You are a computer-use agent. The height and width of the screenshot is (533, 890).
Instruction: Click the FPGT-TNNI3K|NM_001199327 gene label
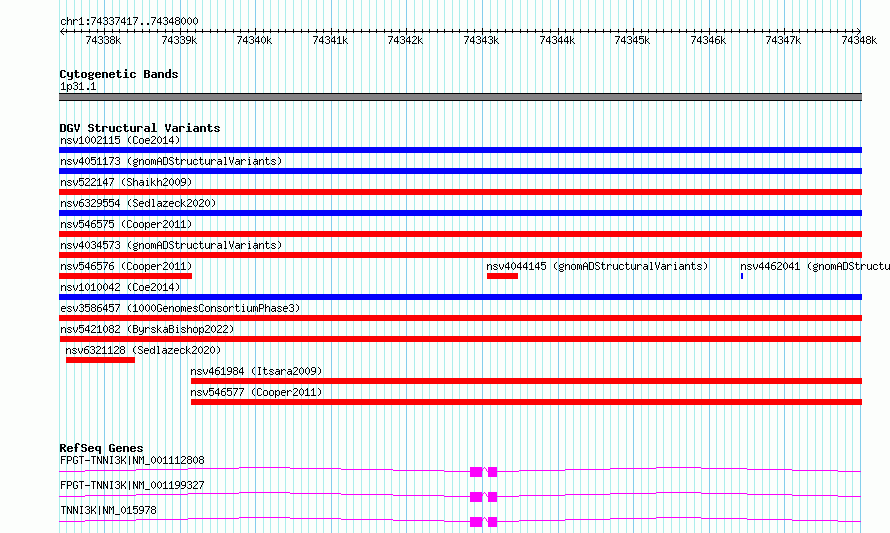coord(132,485)
